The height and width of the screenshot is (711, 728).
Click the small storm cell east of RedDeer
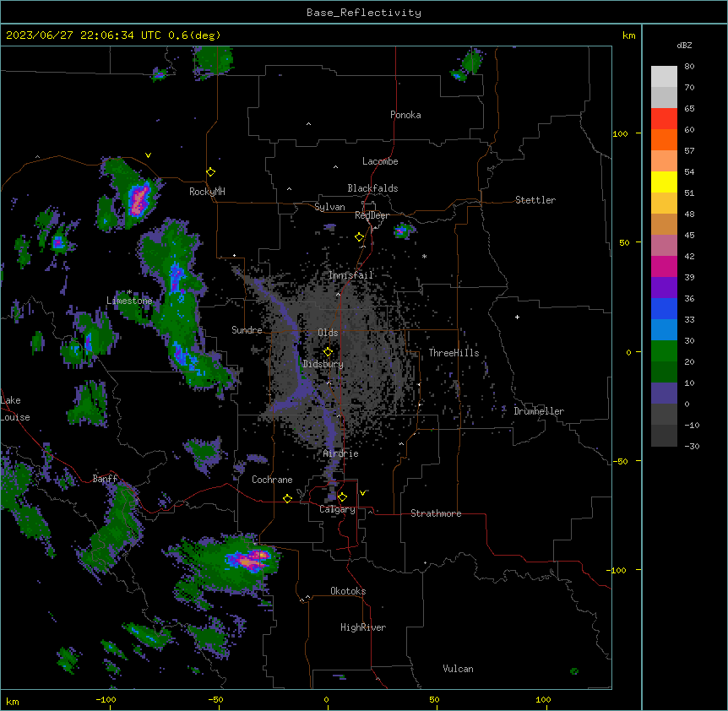[403, 231]
